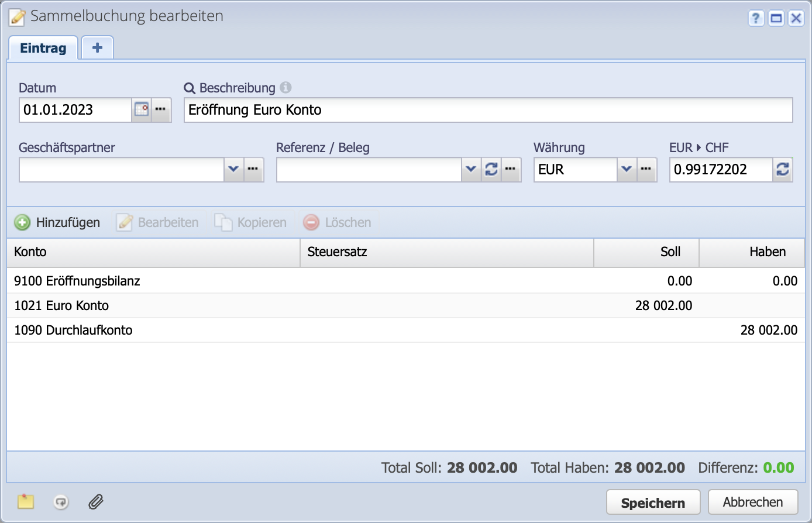Click the search icon in the Beschreibung field
This screenshot has height=523, width=812.
(189, 88)
